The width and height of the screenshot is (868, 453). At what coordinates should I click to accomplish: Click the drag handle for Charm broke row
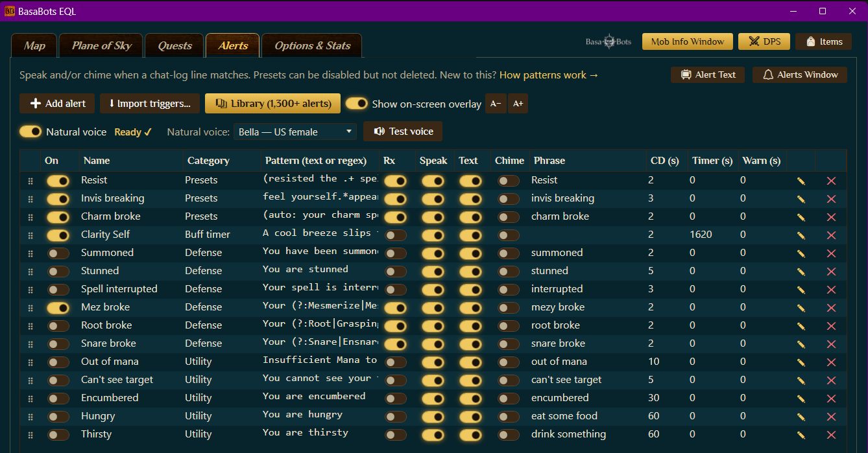pos(30,217)
